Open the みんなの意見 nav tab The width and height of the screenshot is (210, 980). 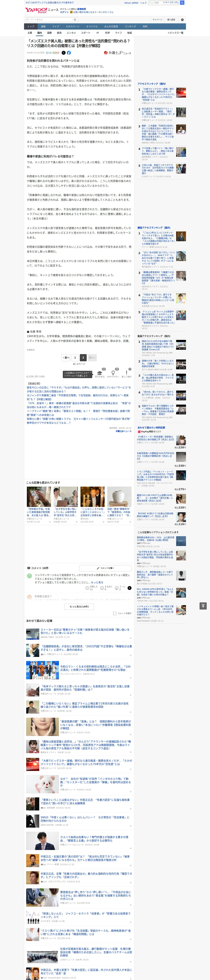tap(111, 27)
